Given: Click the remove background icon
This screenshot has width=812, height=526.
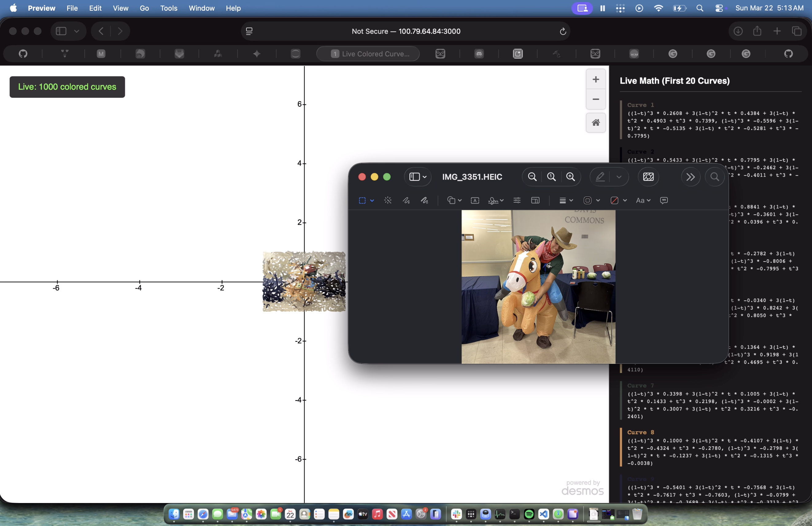Looking at the screenshot, I should click(648, 177).
